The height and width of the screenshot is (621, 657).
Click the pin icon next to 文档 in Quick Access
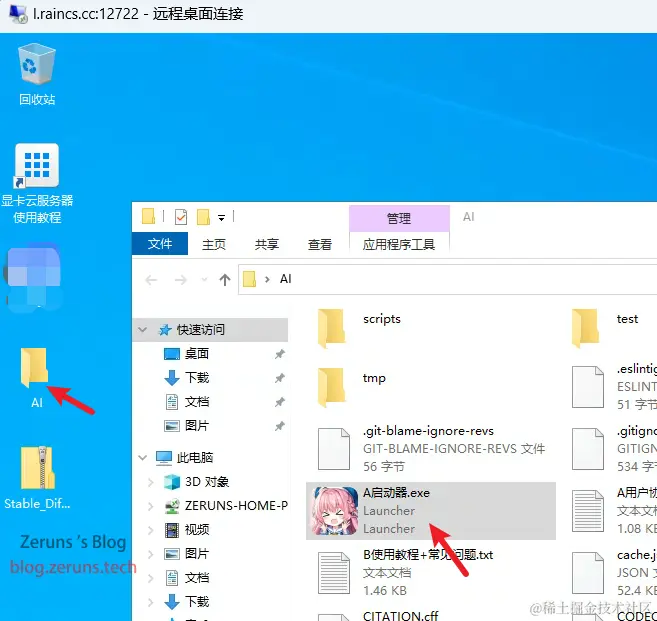[x=279, y=402]
